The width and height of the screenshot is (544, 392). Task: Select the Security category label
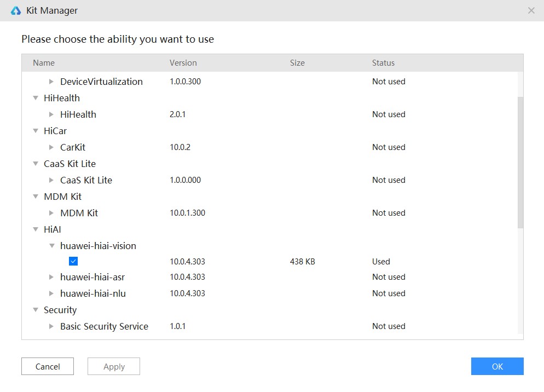pyautogui.click(x=60, y=310)
